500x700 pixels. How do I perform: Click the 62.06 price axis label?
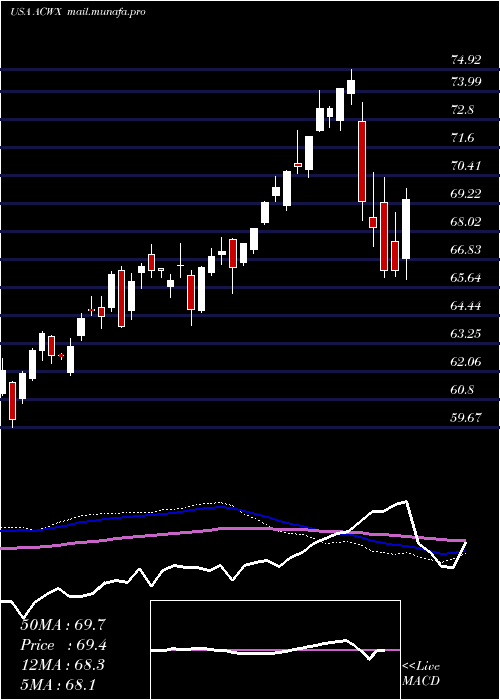tap(466, 362)
